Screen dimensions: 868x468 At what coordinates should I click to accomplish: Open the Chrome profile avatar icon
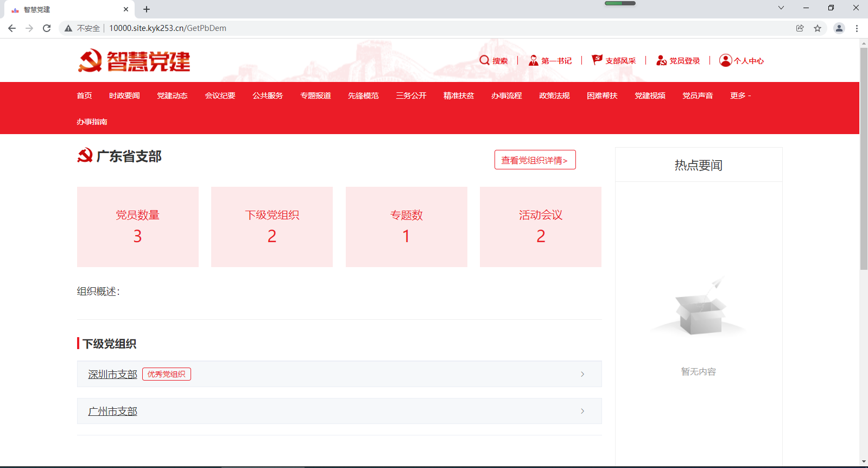[839, 28]
